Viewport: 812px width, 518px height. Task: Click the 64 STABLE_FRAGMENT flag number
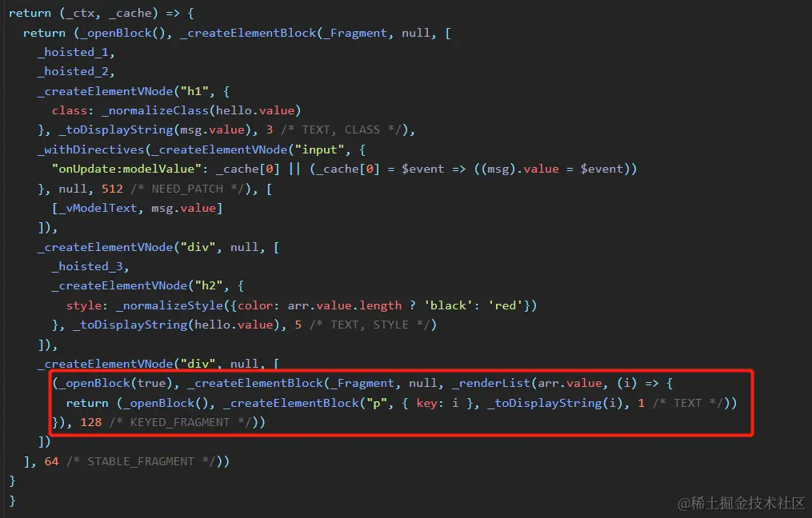pyautogui.click(x=52, y=461)
